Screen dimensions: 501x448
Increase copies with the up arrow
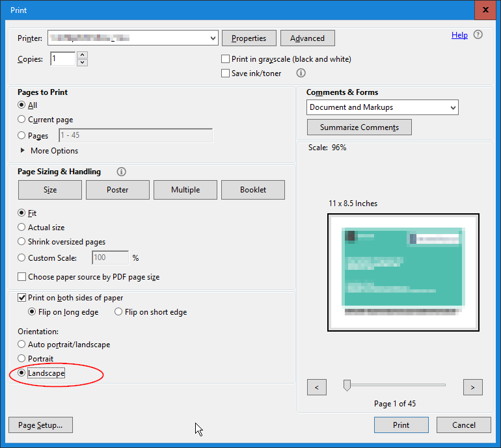[x=83, y=55]
